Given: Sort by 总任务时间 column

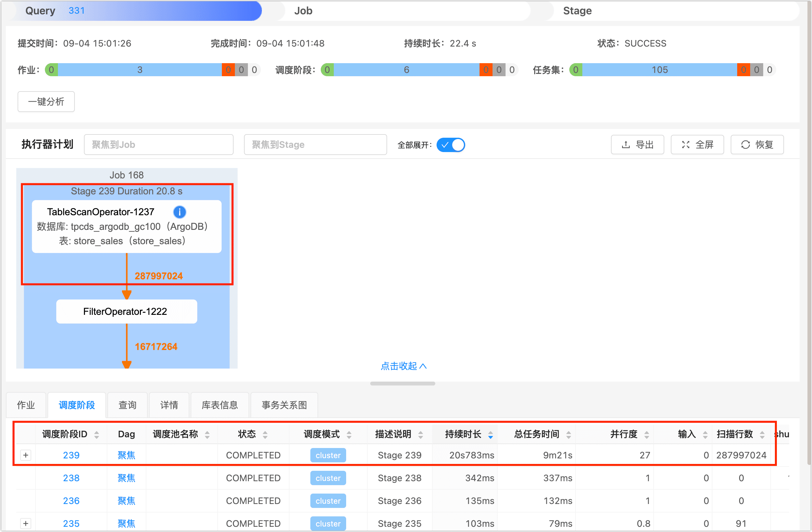Looking at the screenshot, I should coord(568,435).
